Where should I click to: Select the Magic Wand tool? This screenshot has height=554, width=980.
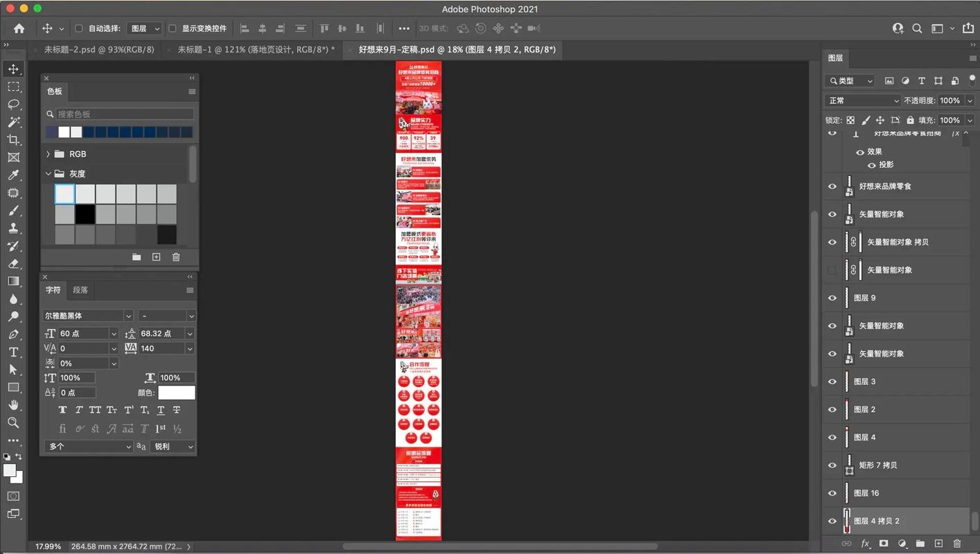(x=13, y=122)
